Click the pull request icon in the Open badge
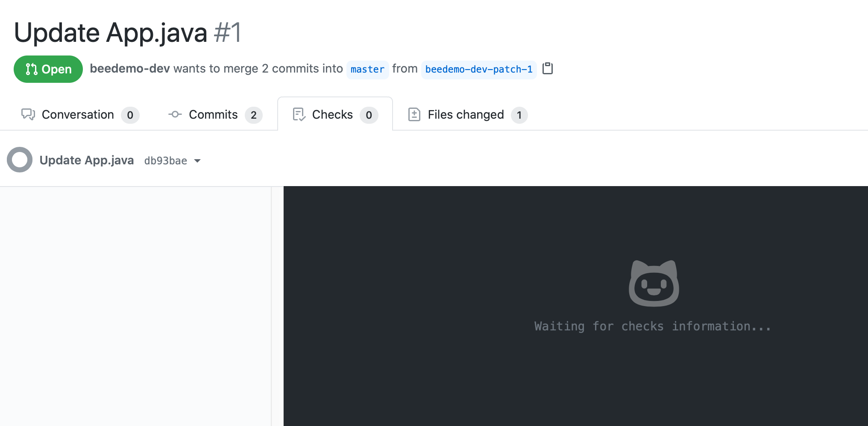This screenshot has width=868, height=426. click(x=32, y=69)
